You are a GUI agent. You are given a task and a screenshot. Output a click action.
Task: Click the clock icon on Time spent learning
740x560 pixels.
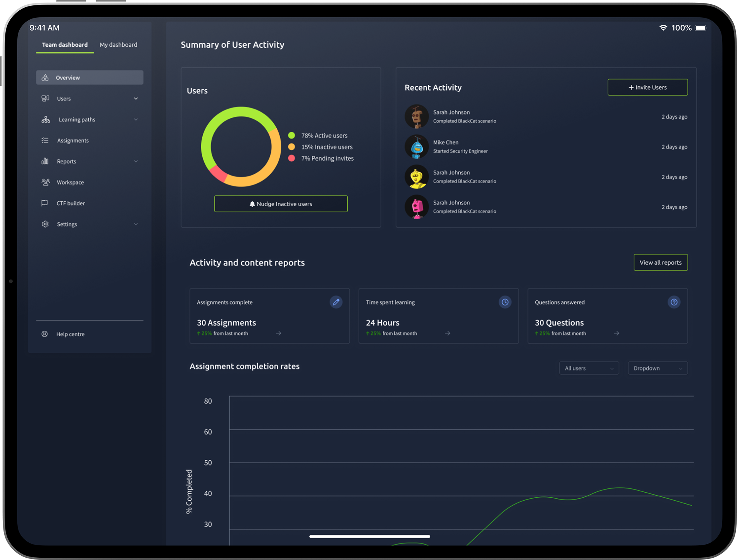click(x=505, y=302)
